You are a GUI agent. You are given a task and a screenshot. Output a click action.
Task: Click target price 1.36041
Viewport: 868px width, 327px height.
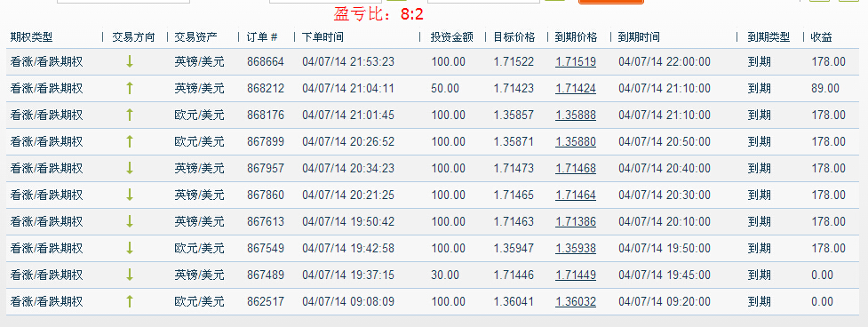point(514,301)
